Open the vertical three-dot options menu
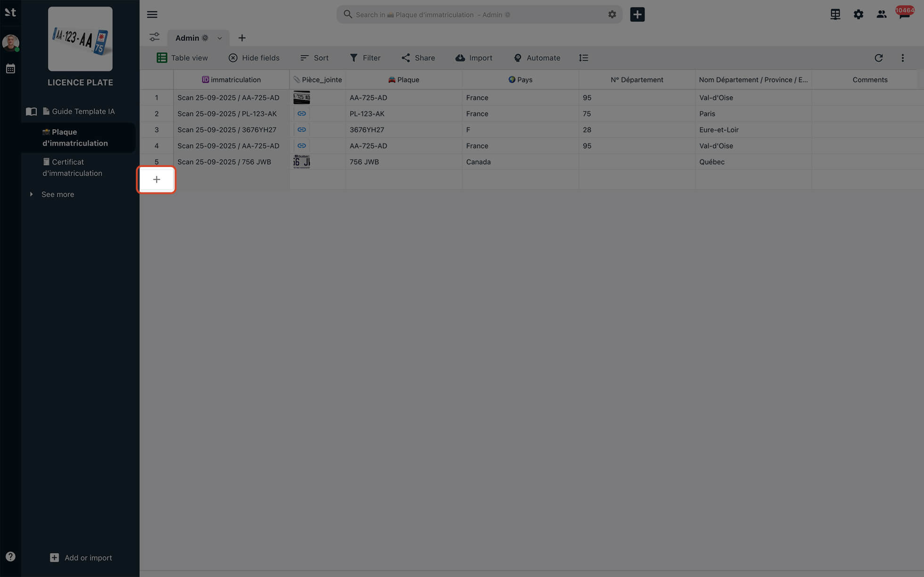 point(902,58)
